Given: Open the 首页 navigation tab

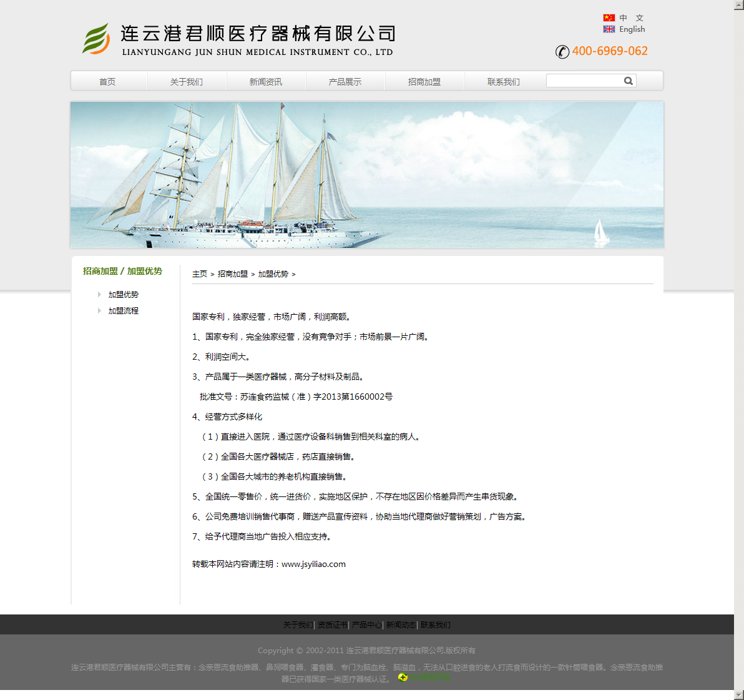Looking at the screenshot, I should click(x=107, y=82).
